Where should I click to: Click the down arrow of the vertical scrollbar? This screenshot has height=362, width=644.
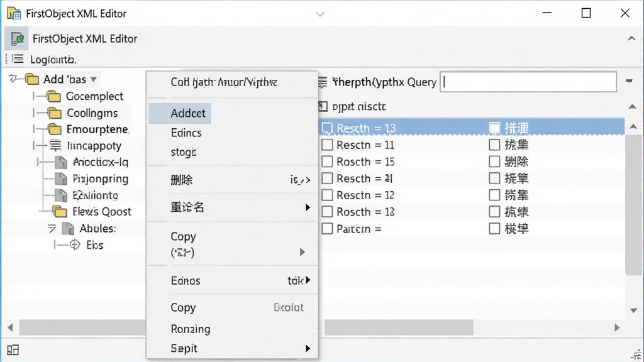pos(634,310)
